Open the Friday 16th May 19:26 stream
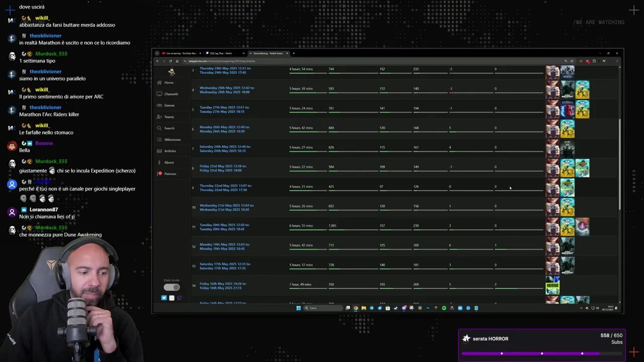This screenshot has height=362, width=644. tap(223, 286)
